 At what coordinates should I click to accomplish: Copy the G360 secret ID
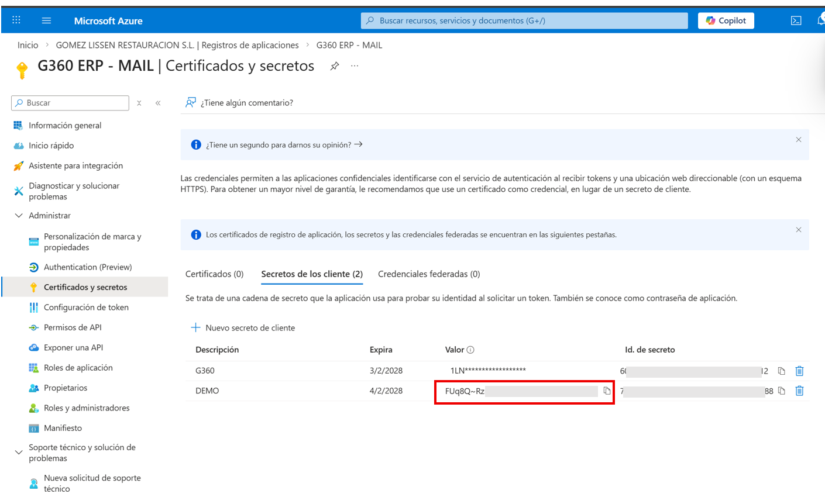point(781,371)
